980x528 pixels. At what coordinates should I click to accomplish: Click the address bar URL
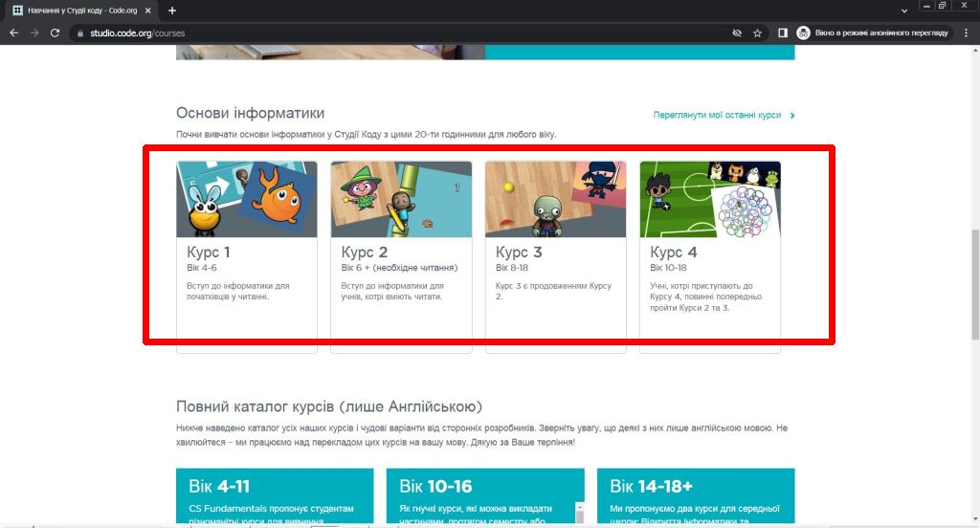coord(138,33)
